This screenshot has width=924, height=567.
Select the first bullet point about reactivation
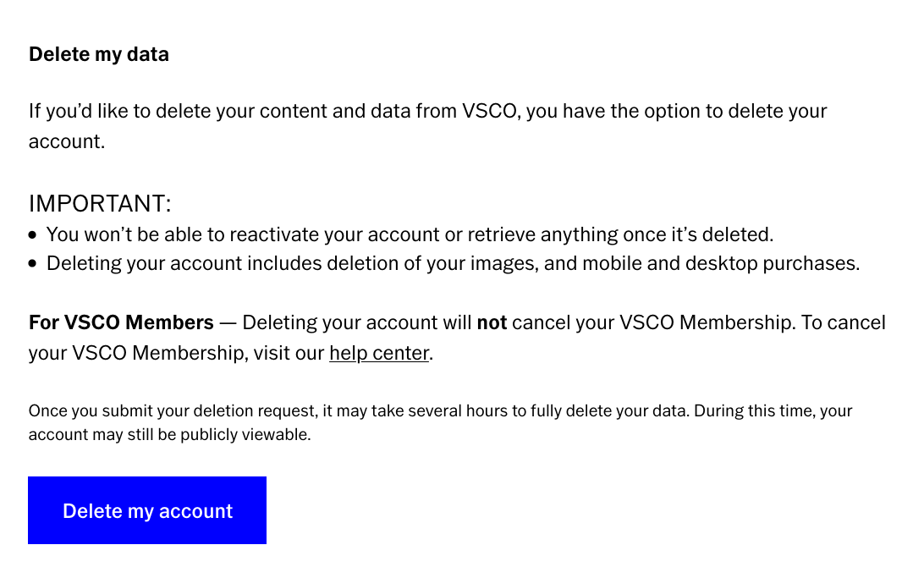pos(410,234)
